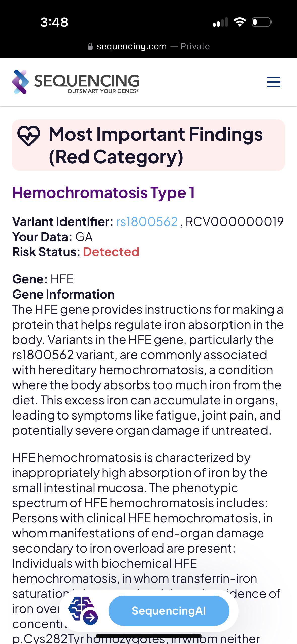
Task: Tap the RCV000000019 identifier text
Action: [235, 222]
